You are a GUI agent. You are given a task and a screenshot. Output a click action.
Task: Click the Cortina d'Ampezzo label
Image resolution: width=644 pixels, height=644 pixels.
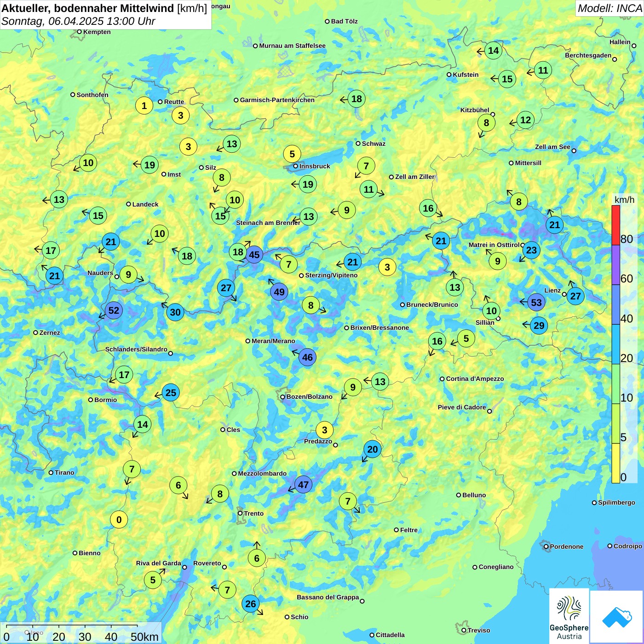[475, 379]
